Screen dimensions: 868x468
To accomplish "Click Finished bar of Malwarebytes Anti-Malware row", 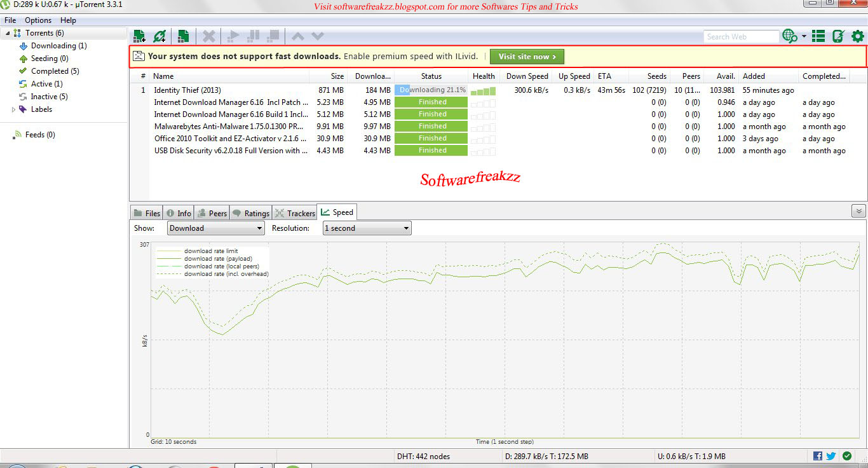I will click(431, 126).
